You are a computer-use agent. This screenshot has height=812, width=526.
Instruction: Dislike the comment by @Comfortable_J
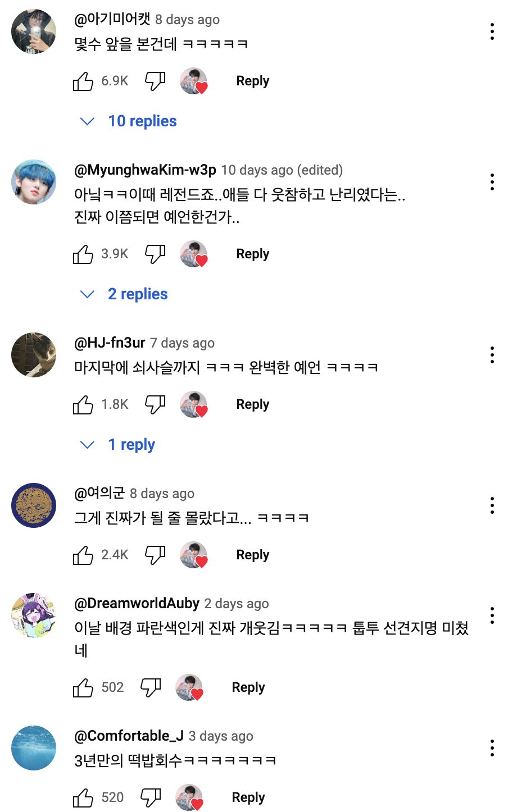click(x=151, y=797)
